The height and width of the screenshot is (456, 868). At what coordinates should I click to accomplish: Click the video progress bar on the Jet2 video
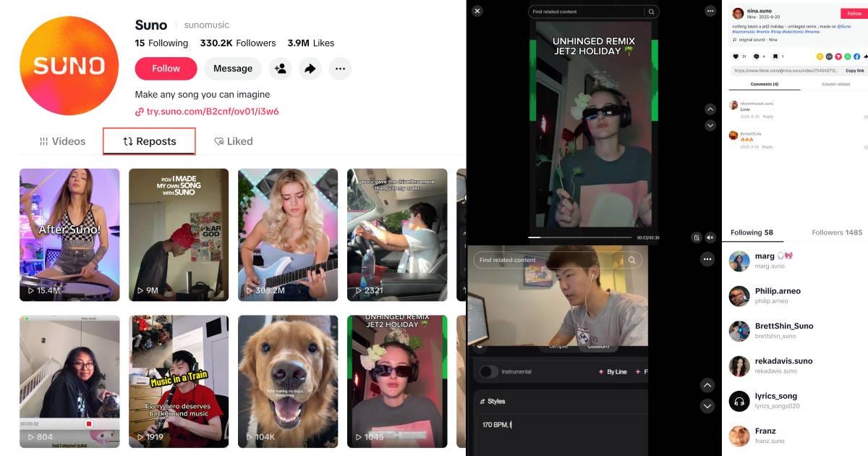[579, 237]
